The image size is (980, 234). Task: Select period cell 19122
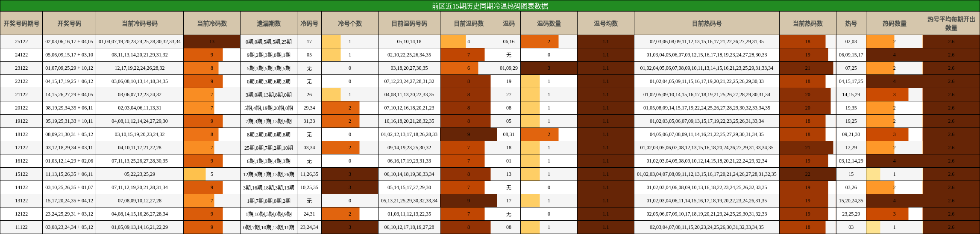pyautogui.click(x=21, y=121)
